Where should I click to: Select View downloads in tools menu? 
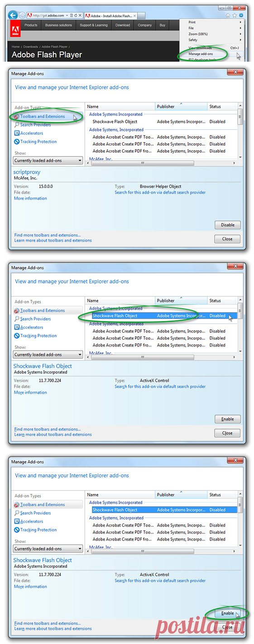[x=200, y=48]
